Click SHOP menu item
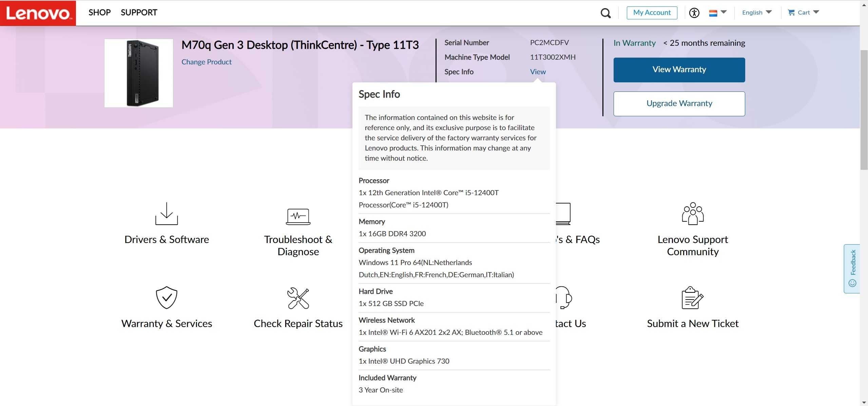 99,12
